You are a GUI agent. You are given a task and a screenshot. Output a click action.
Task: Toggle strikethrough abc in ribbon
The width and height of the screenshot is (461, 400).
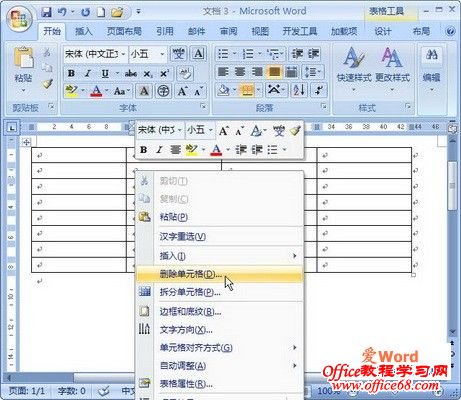coord(131,73)
